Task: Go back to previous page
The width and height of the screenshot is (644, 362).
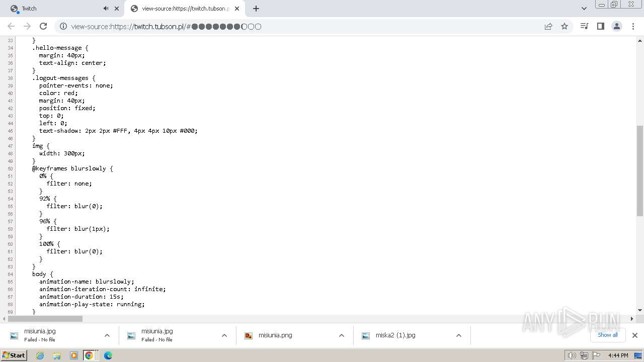Action: [x=11, y=26]
